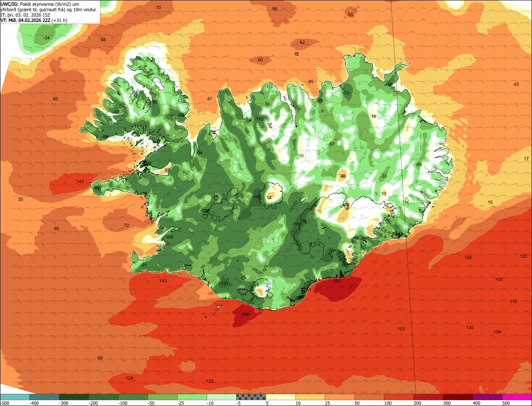532x406 pixels.
Task: Click the 62 flux value on the map
Action: click(x=302, y=43)
